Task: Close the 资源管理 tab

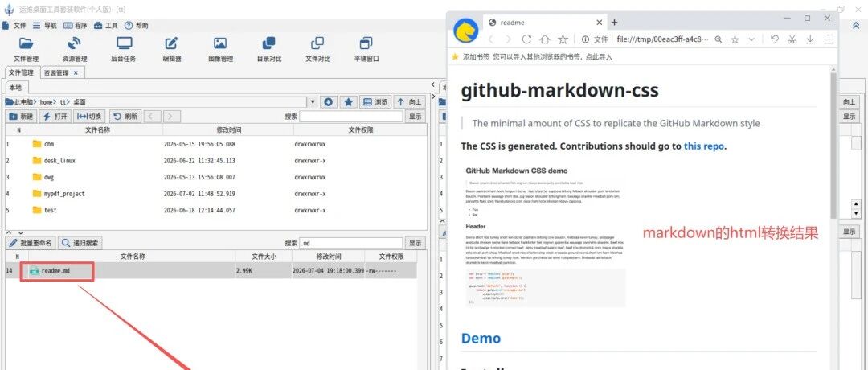Action: [x=76, y=73]
